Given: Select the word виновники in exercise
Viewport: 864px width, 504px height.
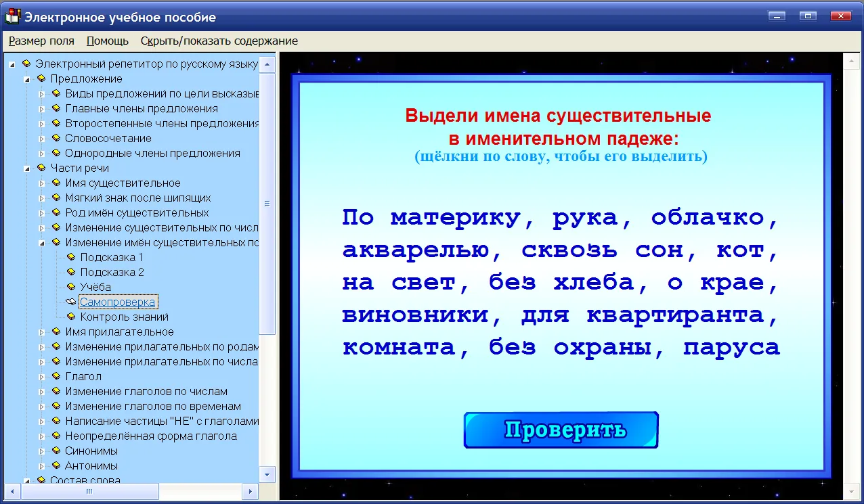Looking at the screenshot, I should 416,315.
